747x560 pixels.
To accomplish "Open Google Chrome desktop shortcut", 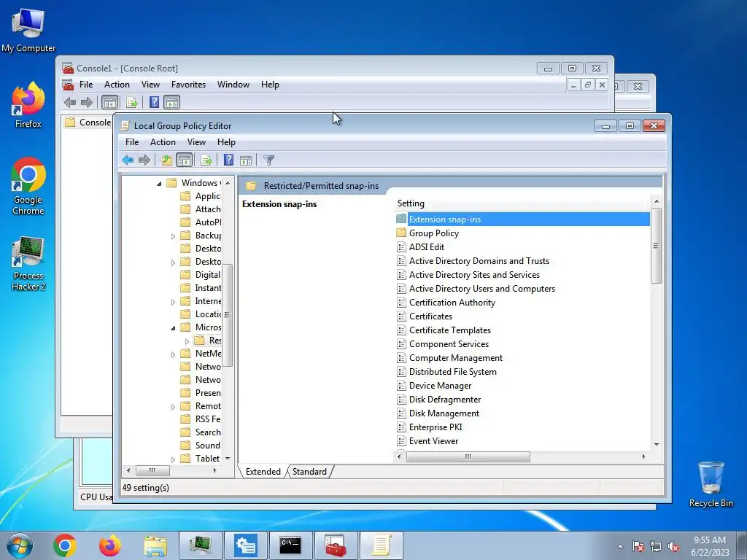I will [28, 186].
